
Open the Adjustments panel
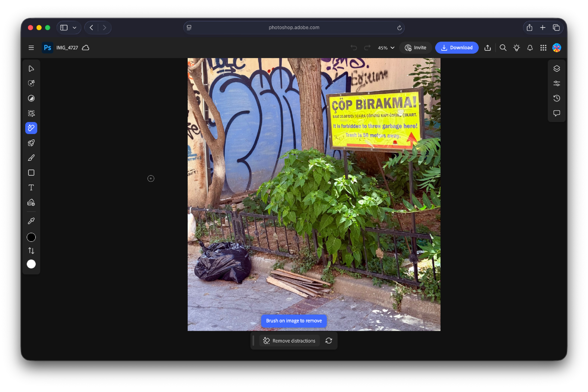coord(557,83)
